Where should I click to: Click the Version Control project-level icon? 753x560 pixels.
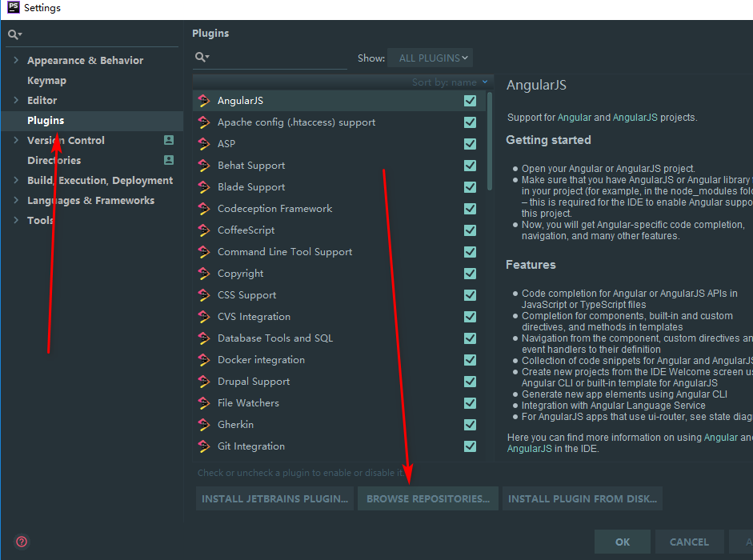tap(169, 140)
